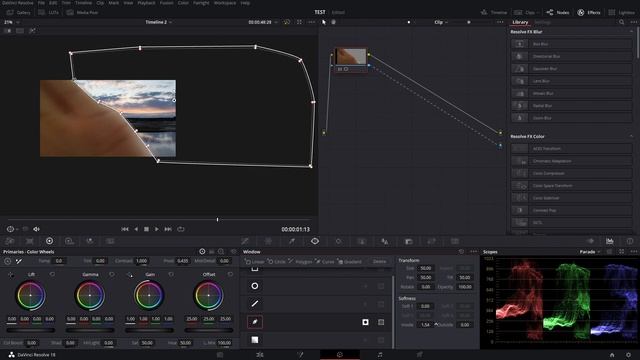
Task: Select the Lens Blur effect
Action: coord(571,81)
